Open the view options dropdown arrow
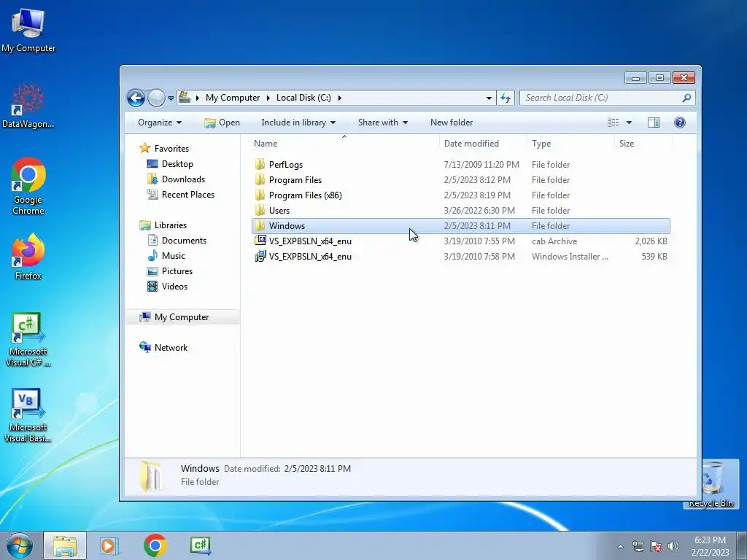This screenshot has width=747, height=560. coord(629,122)
